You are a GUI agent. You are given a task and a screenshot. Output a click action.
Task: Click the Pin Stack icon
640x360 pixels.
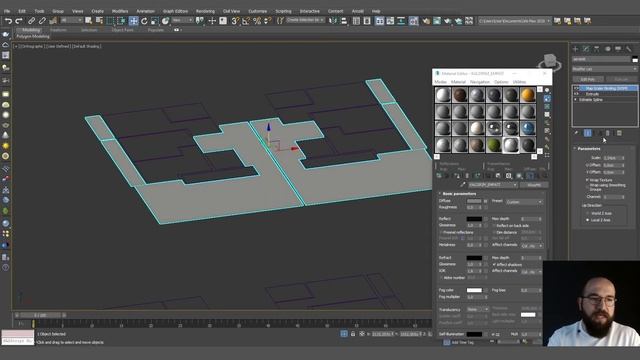click(x=576, y=133)
